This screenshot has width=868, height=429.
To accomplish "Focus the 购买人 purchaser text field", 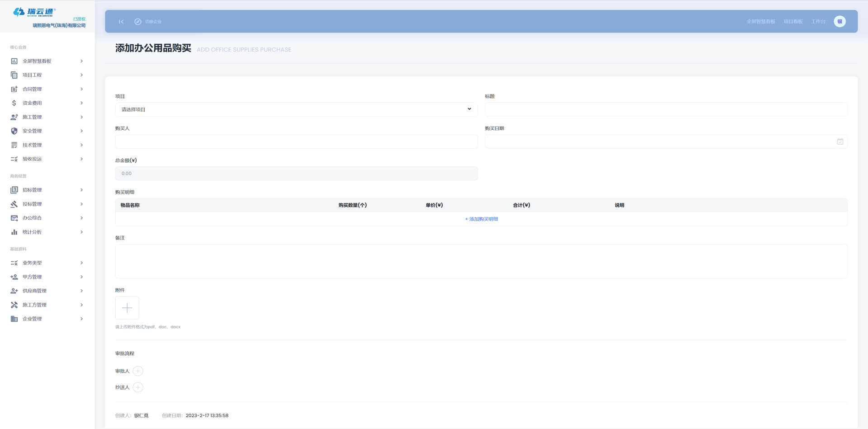I will 296,141.
